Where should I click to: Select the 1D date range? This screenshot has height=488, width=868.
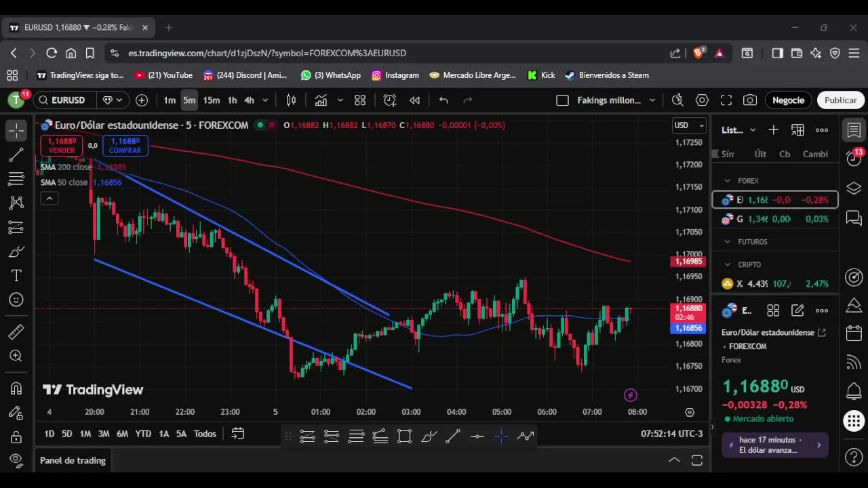(x=49, y=434)
